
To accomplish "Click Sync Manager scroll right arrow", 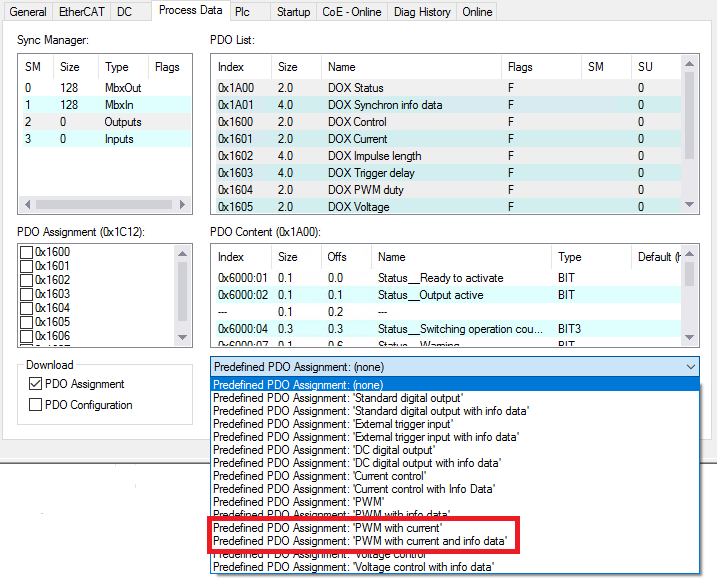I will pyautogui.click(x=182, y=204).
